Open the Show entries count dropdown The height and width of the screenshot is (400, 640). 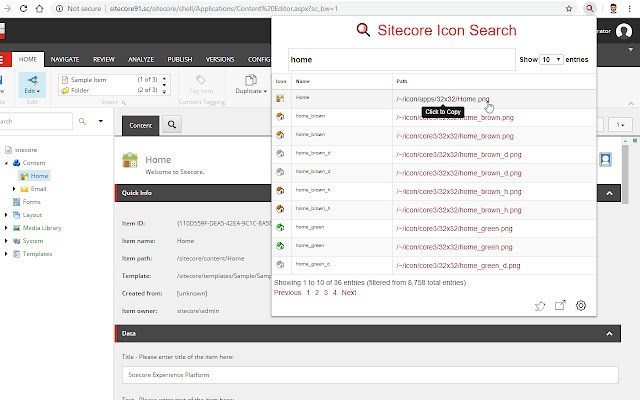551,60
